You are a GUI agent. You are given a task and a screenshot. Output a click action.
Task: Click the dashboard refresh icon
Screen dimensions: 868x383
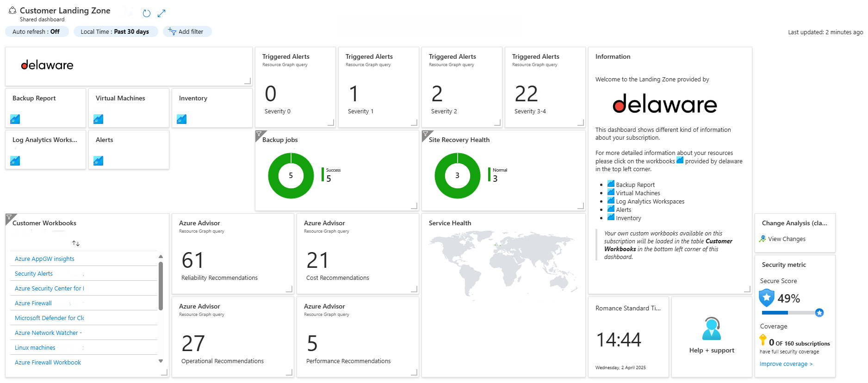(x=147, y=13)
